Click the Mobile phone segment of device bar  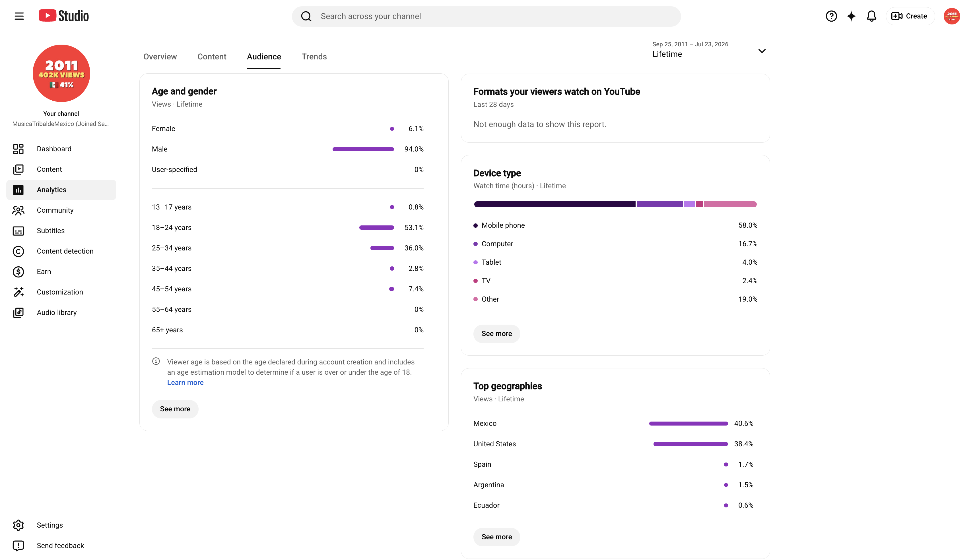(x=554, y=204)
